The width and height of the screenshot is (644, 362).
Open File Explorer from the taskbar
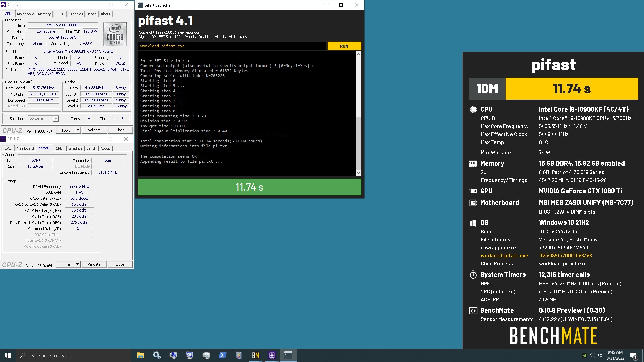pyautogui.click(x=140, y=355)
